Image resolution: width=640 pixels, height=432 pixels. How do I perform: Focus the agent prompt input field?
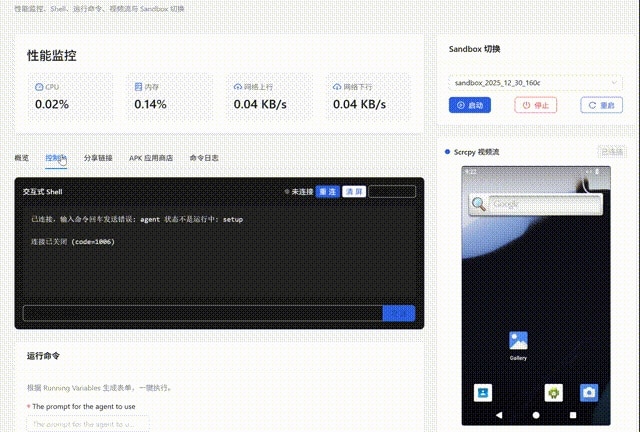tap(88, 424)
